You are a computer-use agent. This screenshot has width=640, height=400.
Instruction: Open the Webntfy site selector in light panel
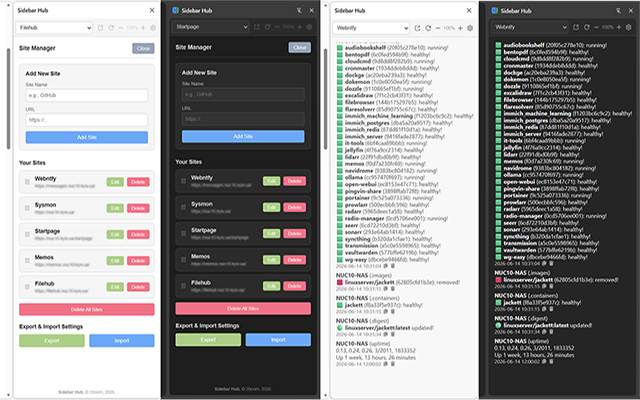pyautogui.click(x=371, y=28)
